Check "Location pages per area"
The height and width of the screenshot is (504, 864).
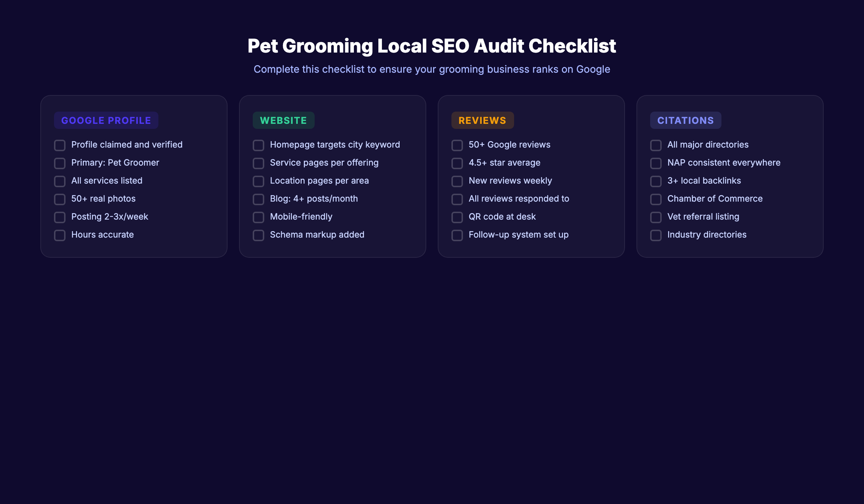click(x=258, y=181)
